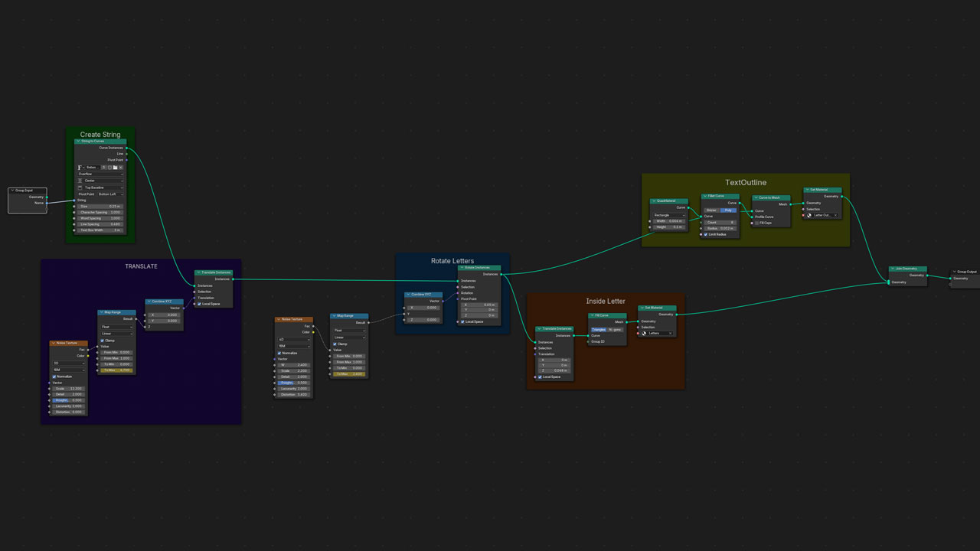Toggle Limit Radius checkbox in Fillet Curve

click(x=706, y=234)
